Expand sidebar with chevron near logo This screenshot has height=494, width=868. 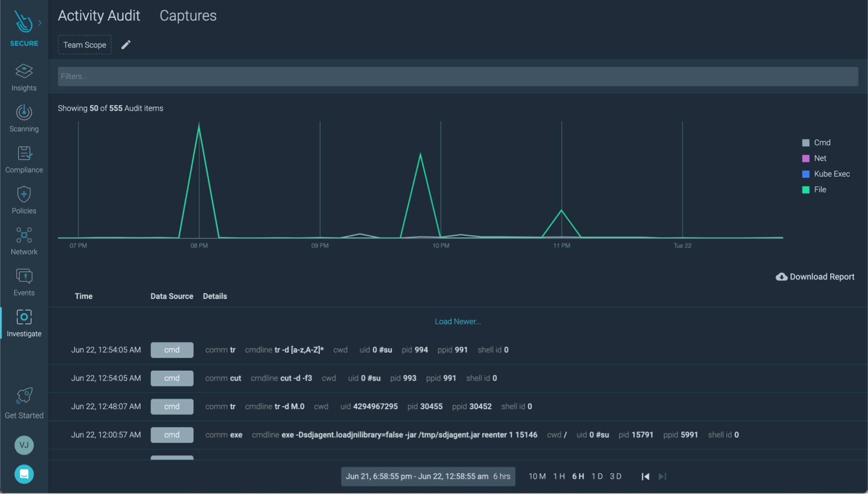tap(40, 23)
